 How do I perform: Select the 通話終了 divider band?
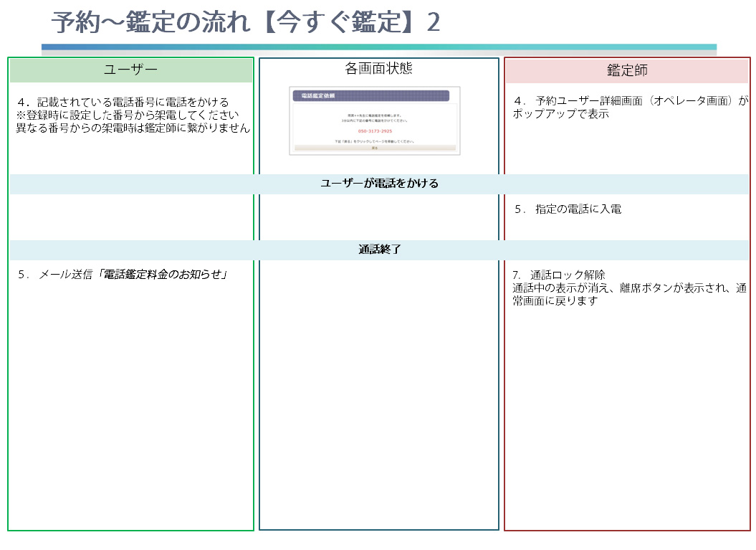click(x=378, y=250)
